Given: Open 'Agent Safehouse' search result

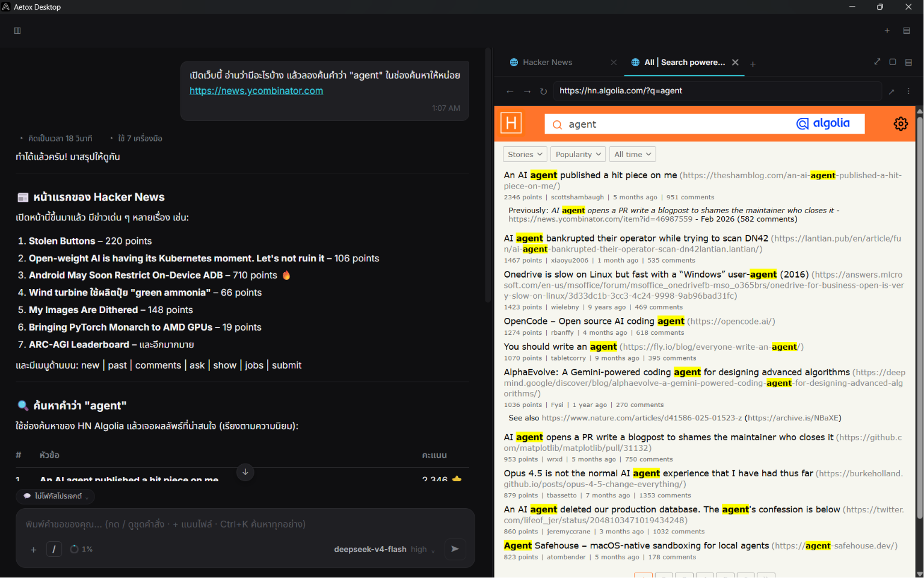Looking at the screenshot, I should pos(636,545).
